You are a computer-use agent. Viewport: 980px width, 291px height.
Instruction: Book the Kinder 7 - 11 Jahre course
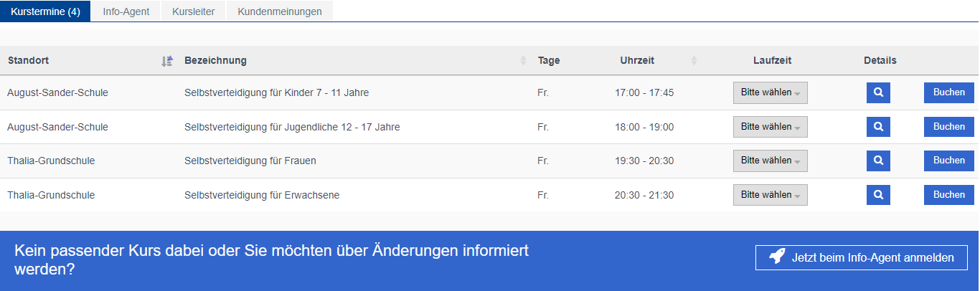tap(949, 92)
